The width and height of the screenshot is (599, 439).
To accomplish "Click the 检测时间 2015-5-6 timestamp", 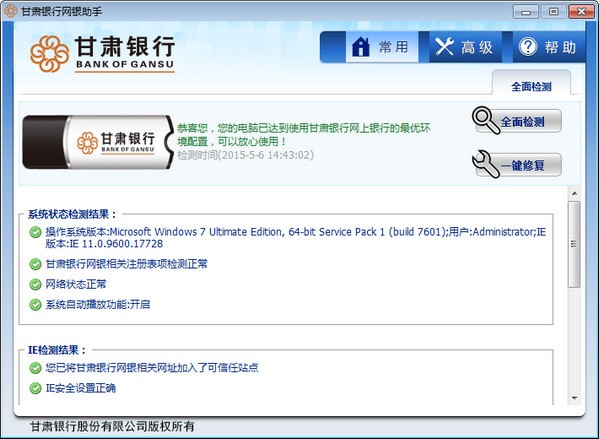I will pos(245,155).
